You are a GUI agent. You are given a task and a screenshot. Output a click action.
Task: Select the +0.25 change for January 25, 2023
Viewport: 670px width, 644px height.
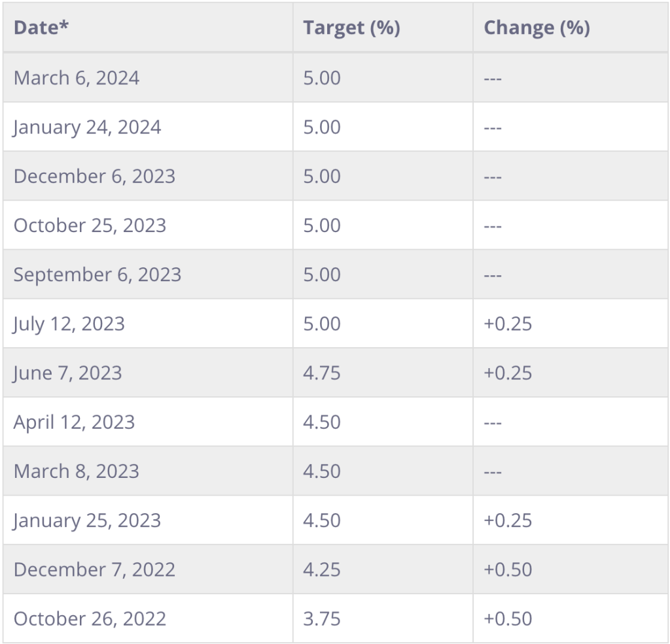tap(508, 520)
